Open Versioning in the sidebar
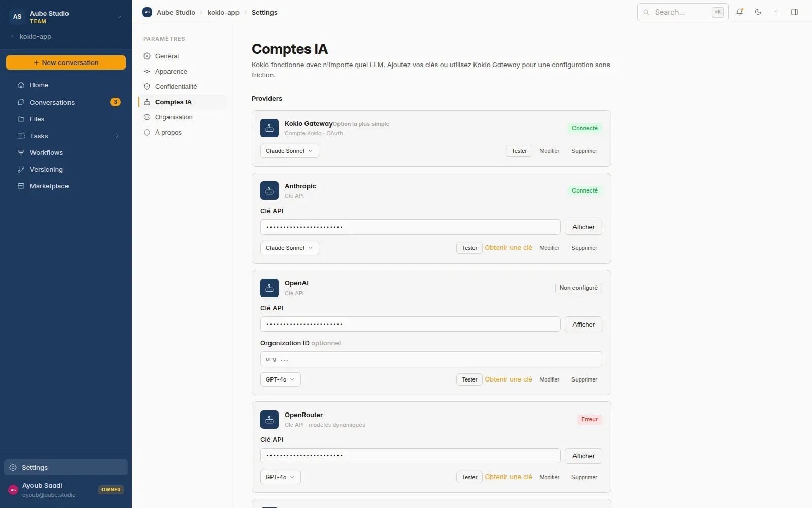The width and height of the screenshot is (812, 508). click(66, 169)
